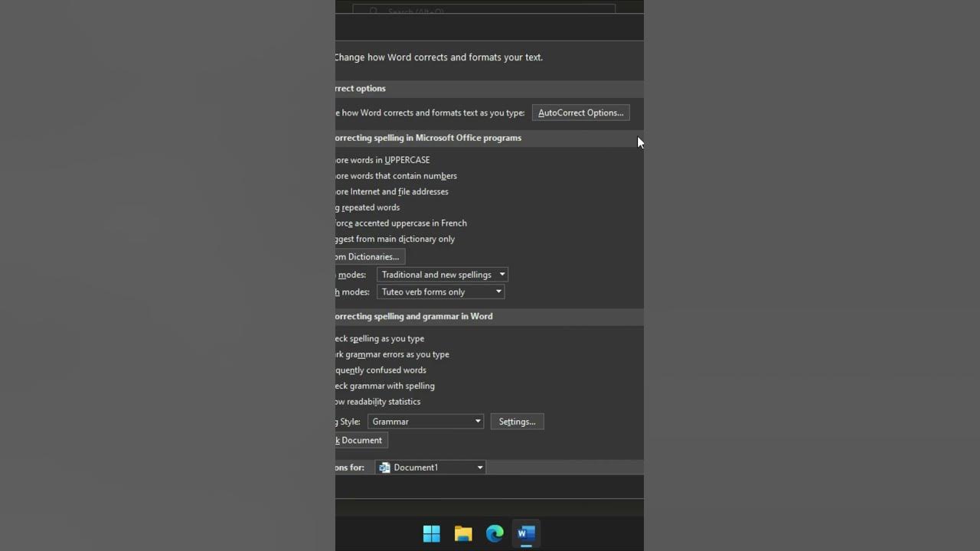
Task: Toggle accented uppercase in French option
Action: 401,223
